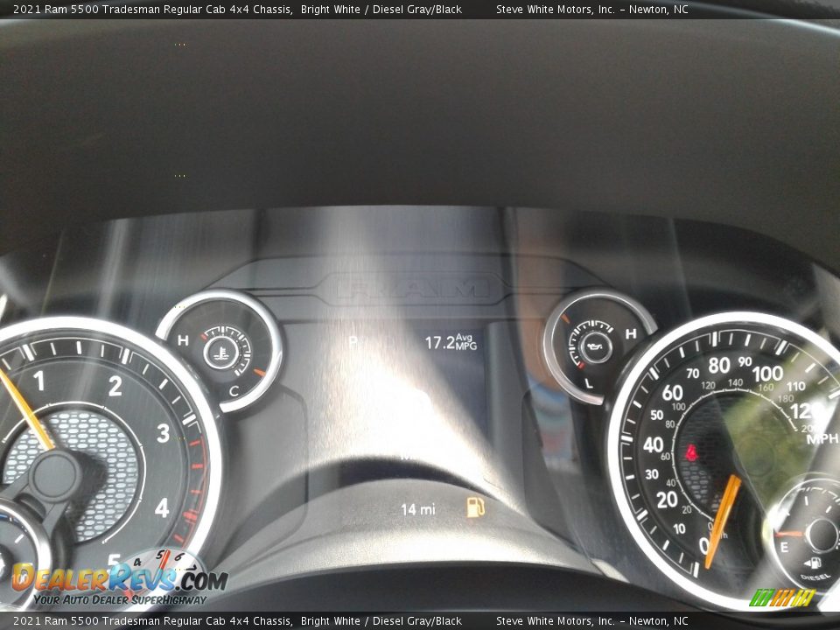Click the "0" on the speedometer
This screenshot has height=630, width=840.
704,545
